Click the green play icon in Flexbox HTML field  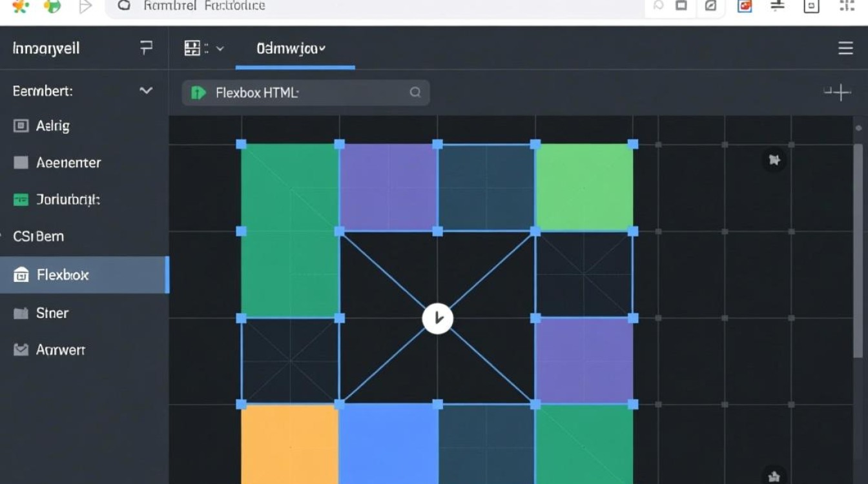[198, 93]
